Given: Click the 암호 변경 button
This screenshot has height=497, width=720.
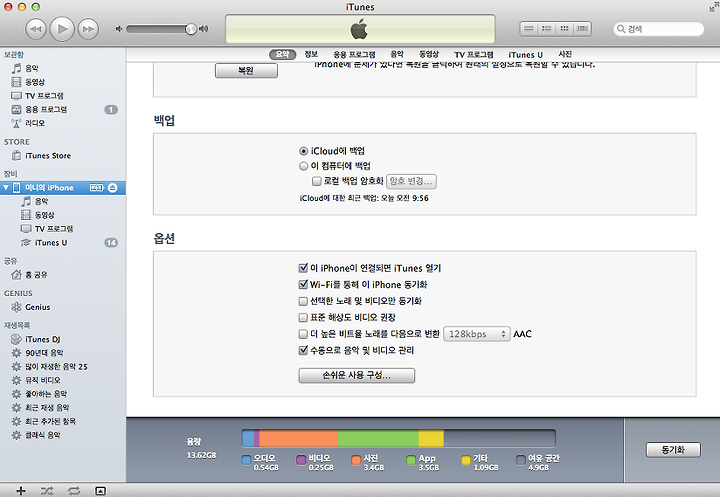Looking at the screenshot, I should click(x=411, y=181).
